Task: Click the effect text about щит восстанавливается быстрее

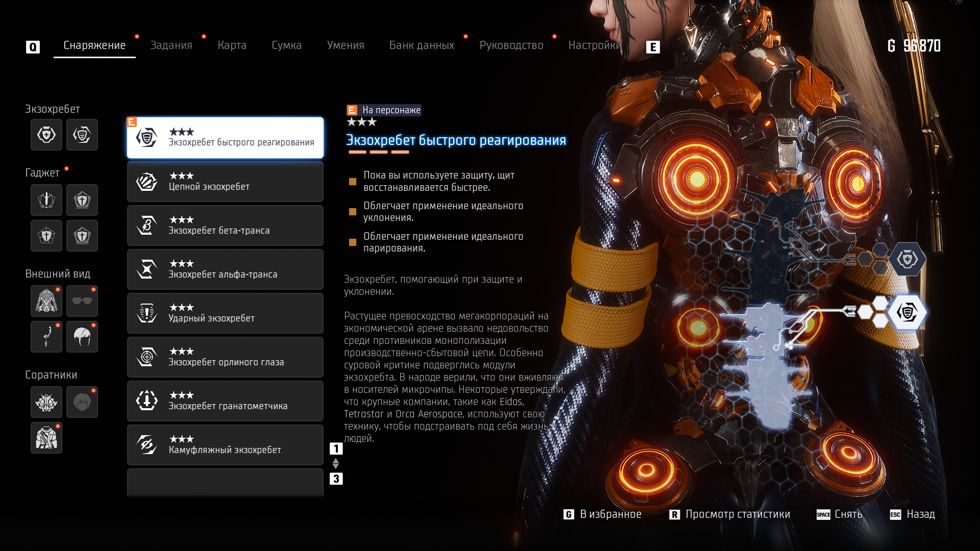Action: pos(439,181)
